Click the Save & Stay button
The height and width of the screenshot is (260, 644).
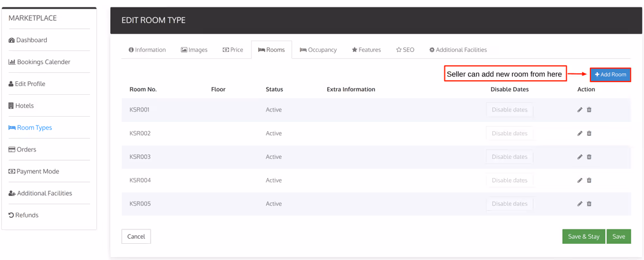click(583, 236)
